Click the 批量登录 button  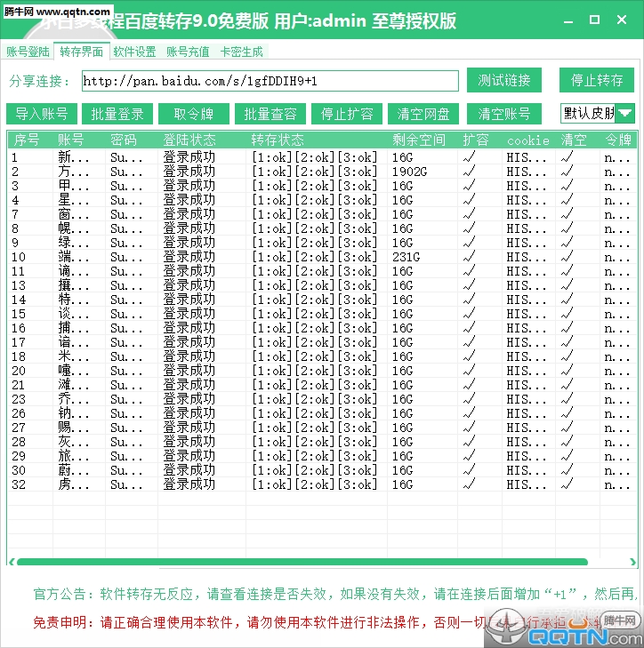117,114
